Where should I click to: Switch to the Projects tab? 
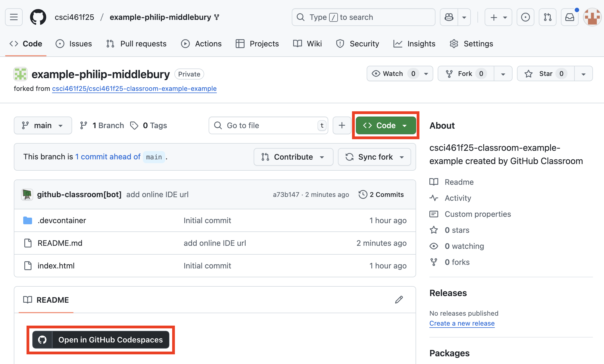click(257, 44)
